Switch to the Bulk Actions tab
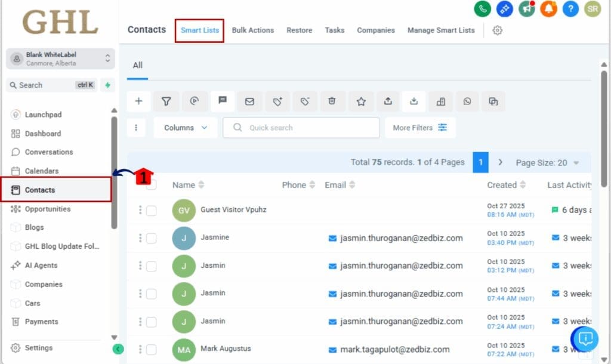 point(252,30)
